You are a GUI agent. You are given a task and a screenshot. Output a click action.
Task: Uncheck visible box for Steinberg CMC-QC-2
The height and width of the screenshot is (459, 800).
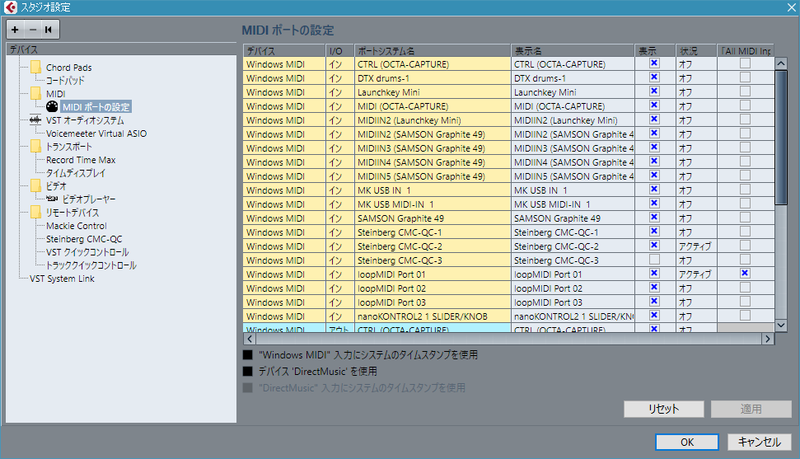654,245
